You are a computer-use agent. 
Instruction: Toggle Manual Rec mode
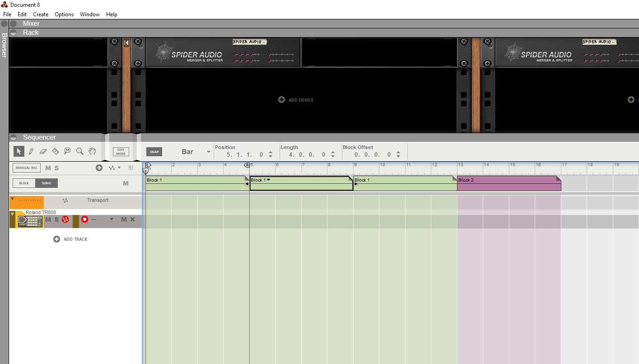(x=26, y=168)
